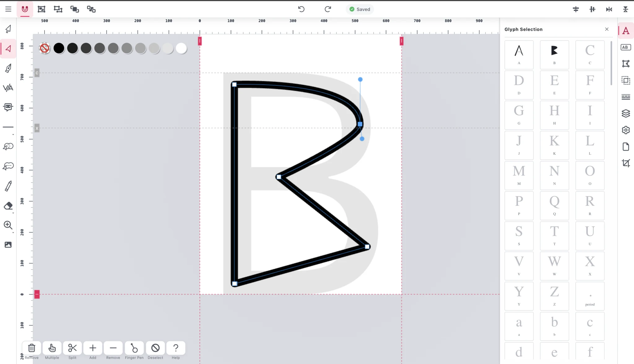Select the Eraser tool
Viewport: 634px width, 364px height.
(x=8, y=206)
